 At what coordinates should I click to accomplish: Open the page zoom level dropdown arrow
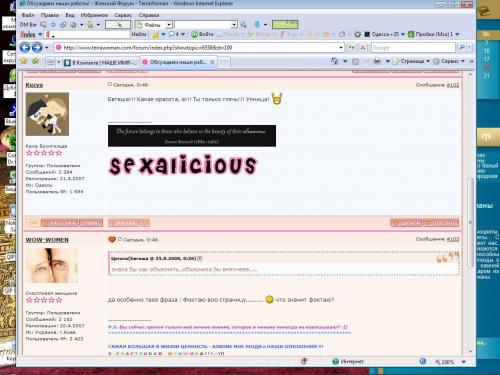(x=463, y=362)
